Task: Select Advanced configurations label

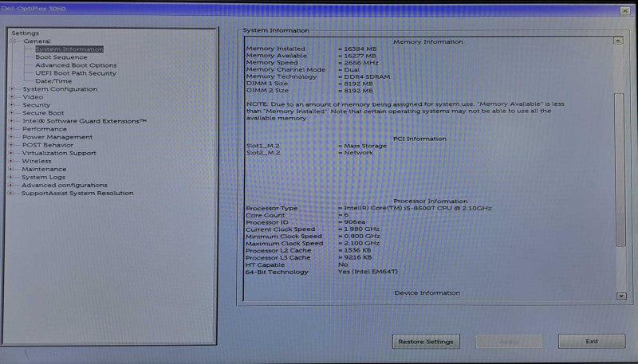Action: click(x=65, y=185)
